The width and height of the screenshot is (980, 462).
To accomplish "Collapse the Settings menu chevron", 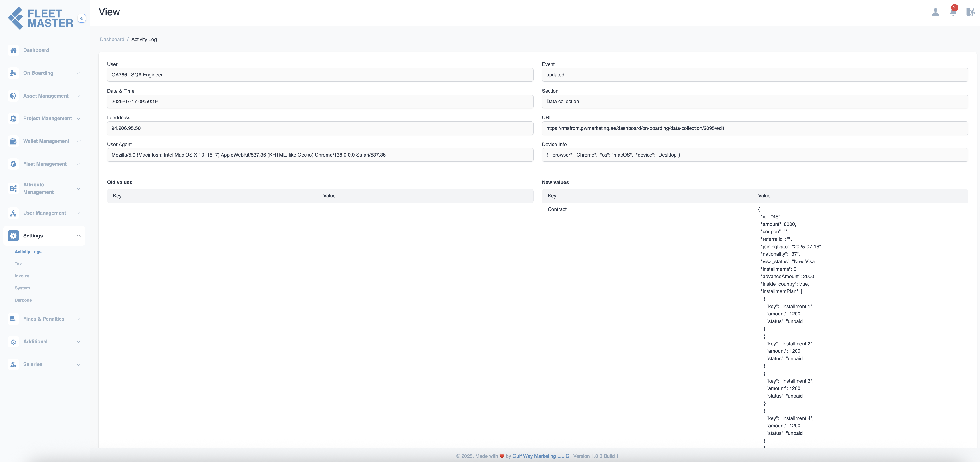I will (x=78, y=236).
